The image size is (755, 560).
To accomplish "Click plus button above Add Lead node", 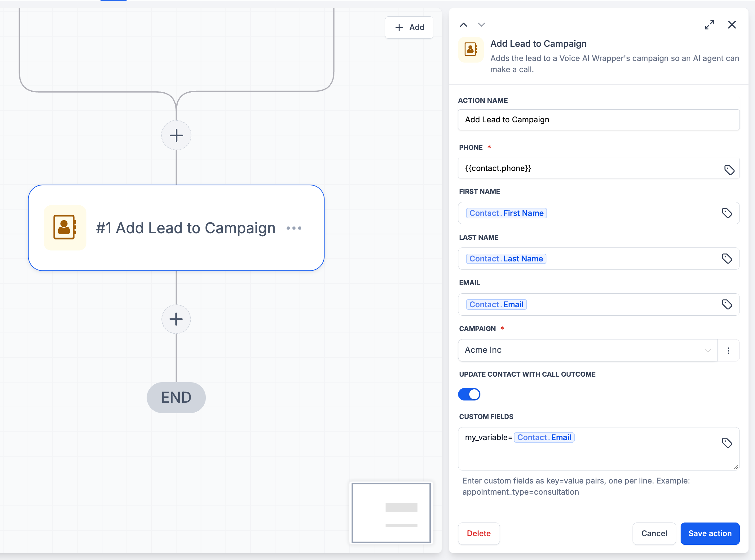I will click(176, 136).
